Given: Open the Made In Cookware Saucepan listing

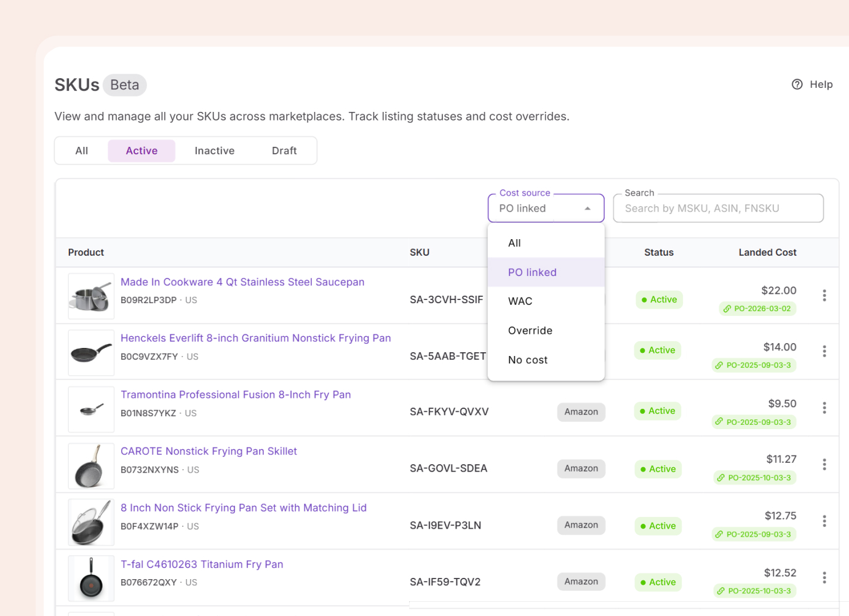Looking at the screenshot, I should click(242, 282).
